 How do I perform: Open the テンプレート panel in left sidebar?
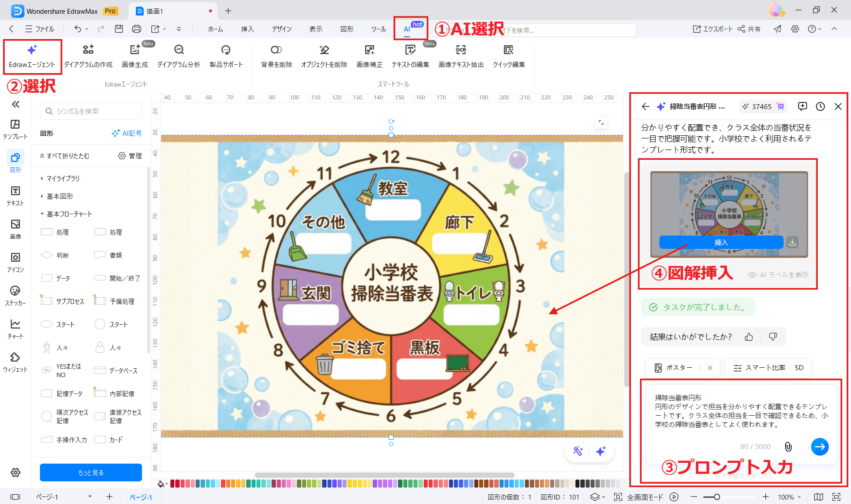15,129
